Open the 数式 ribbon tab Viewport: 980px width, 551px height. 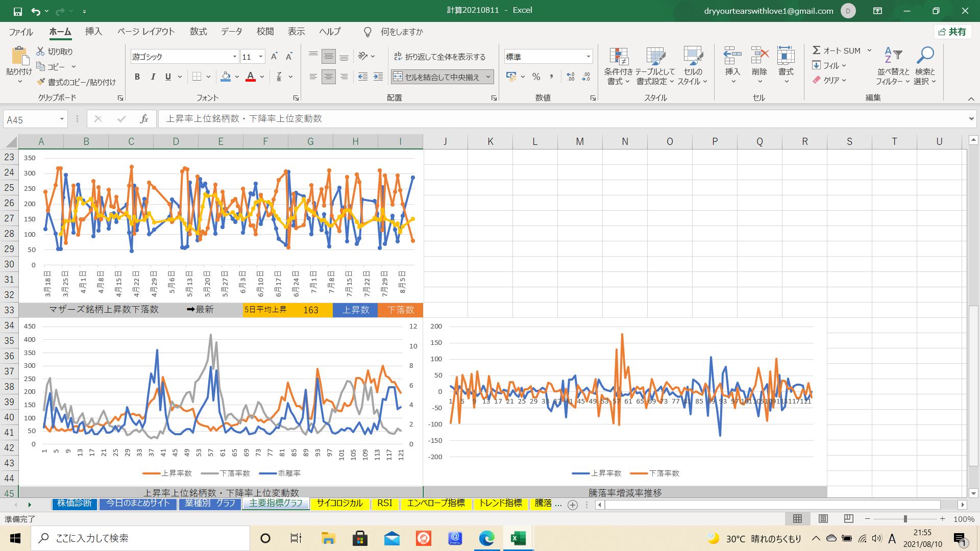coord(198,32)
